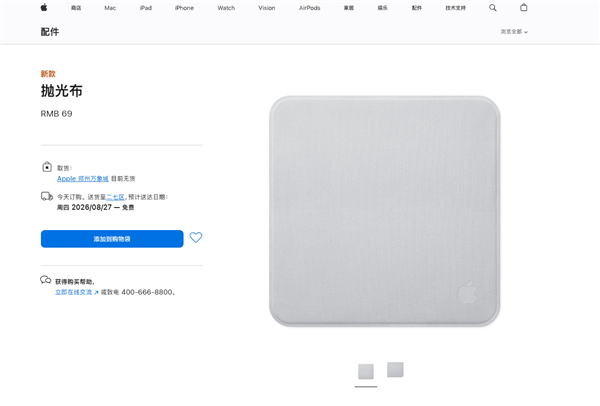Open the Mac menu item

(110, 8)
